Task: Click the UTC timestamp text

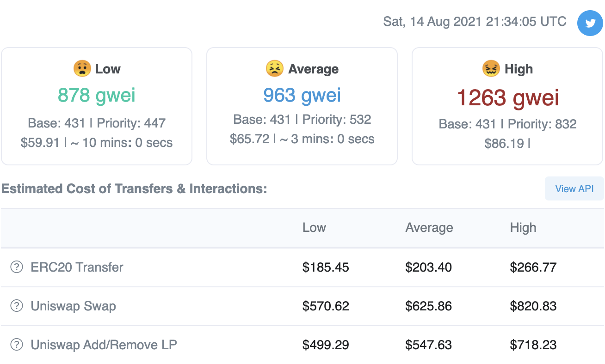Action: coord(475,22)
